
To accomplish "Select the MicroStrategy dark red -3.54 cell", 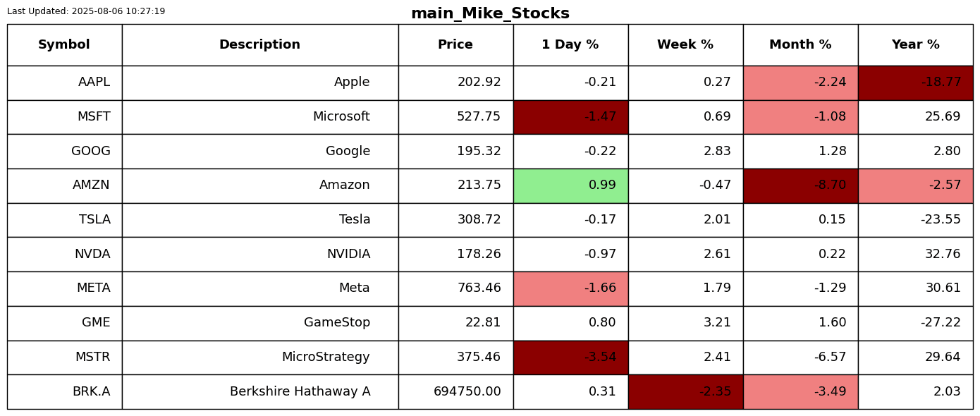I will (570, 357).
